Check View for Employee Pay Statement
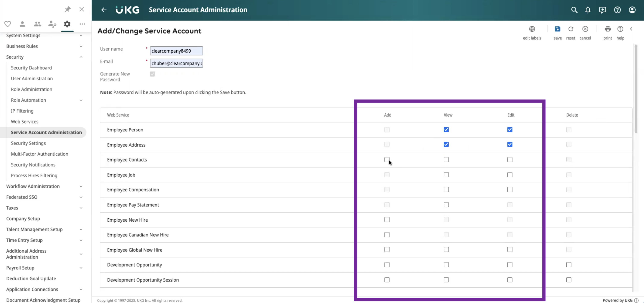Viewport: 644px width, 303px height. (446, 204)
